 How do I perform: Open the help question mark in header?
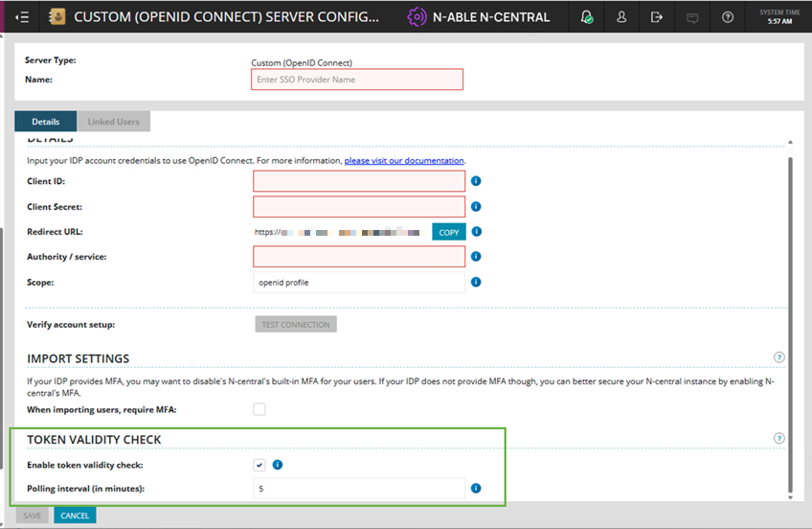point(728,17)
